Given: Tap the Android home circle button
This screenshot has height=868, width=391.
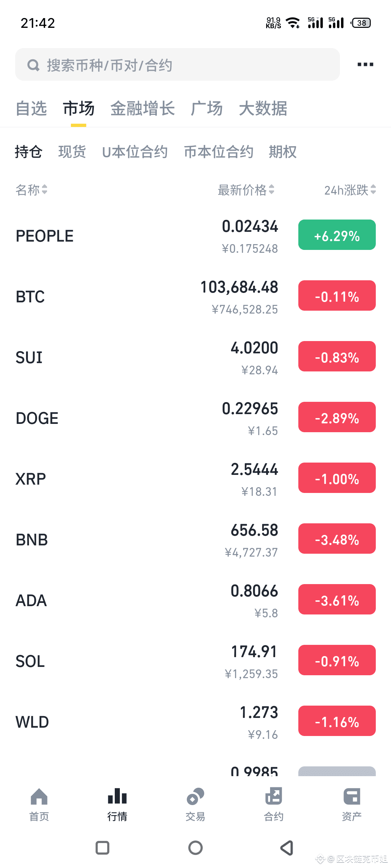Looking at the screenshot, I should [x=195, y=848].
